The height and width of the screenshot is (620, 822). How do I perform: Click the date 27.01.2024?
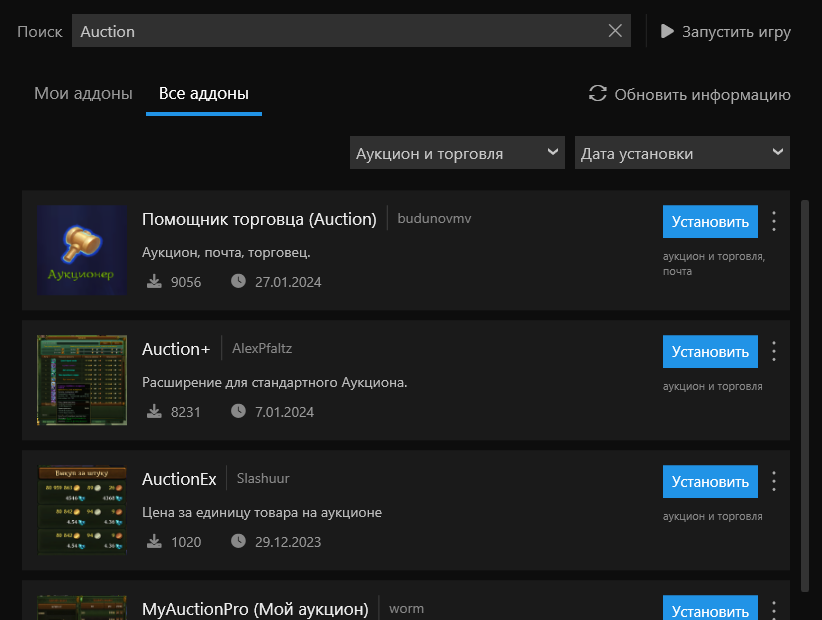[x=288, y=282]
